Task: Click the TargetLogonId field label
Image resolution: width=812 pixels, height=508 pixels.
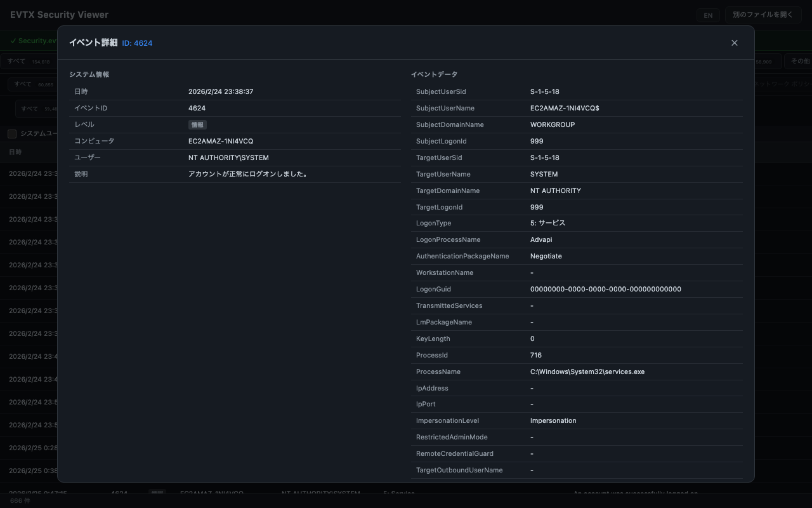Action: [x=439, y=207]
